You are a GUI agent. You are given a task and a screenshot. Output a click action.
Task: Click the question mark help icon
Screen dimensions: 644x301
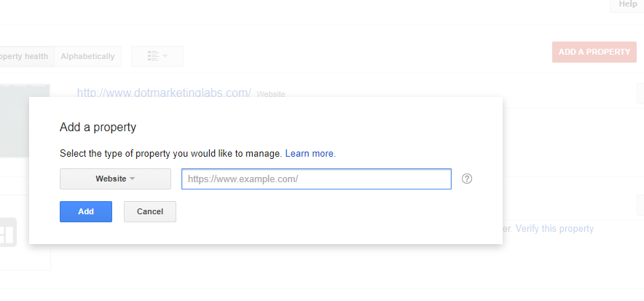pyautogui.click(x=468, y=179)
